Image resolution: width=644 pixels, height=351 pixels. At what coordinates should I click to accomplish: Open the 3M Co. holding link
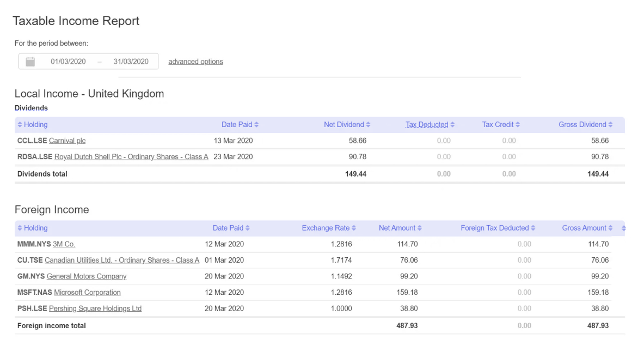point(64,244)
